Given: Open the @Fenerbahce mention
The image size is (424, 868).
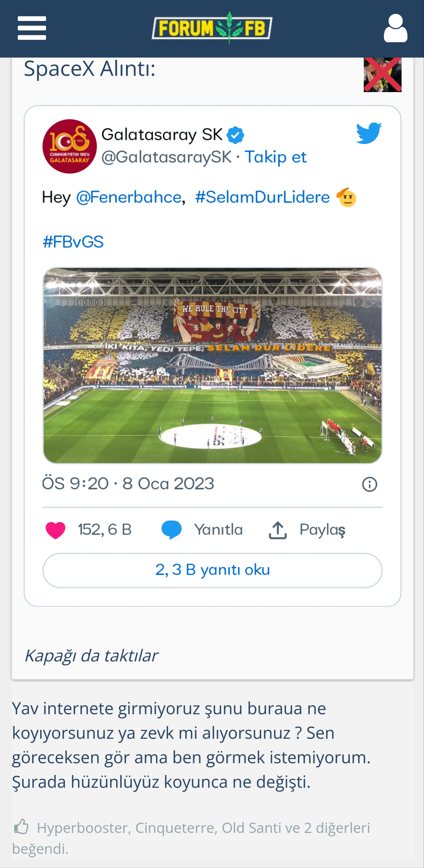Looking at the screenshot, I should tap(129, 197).
